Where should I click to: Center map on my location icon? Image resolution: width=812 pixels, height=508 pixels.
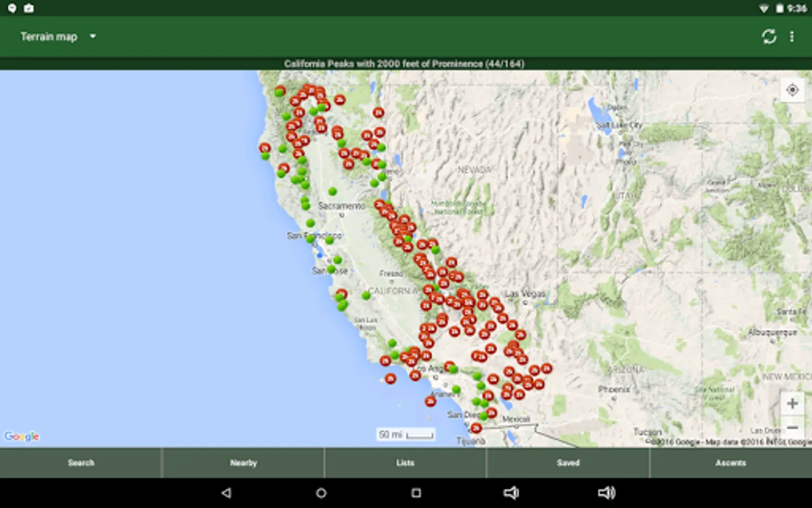tap(792, 90)
